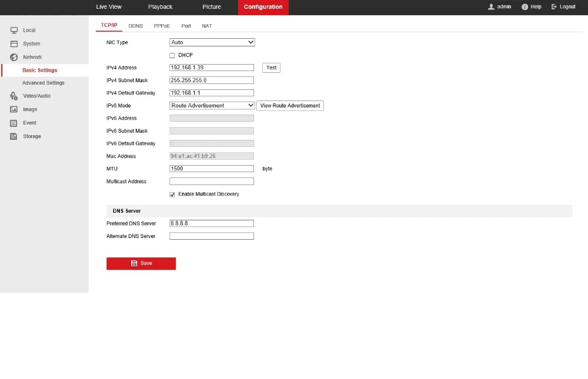Select the Image settings icon
This screenshot has height=379, width=588.
pos(12,109)
